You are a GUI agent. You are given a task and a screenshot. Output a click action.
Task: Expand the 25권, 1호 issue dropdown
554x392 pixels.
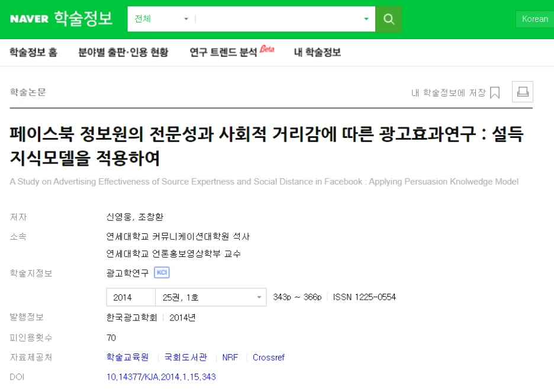tap(211, 297)
